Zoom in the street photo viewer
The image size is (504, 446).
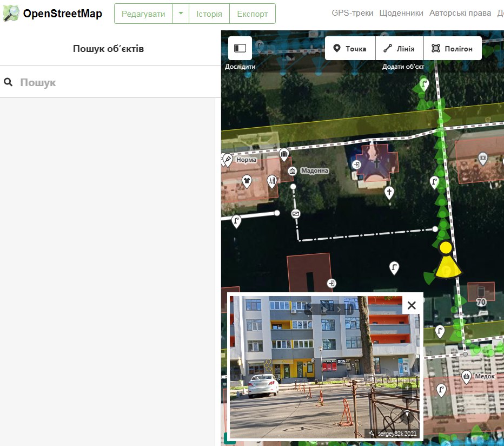click(x=407, y=388)
